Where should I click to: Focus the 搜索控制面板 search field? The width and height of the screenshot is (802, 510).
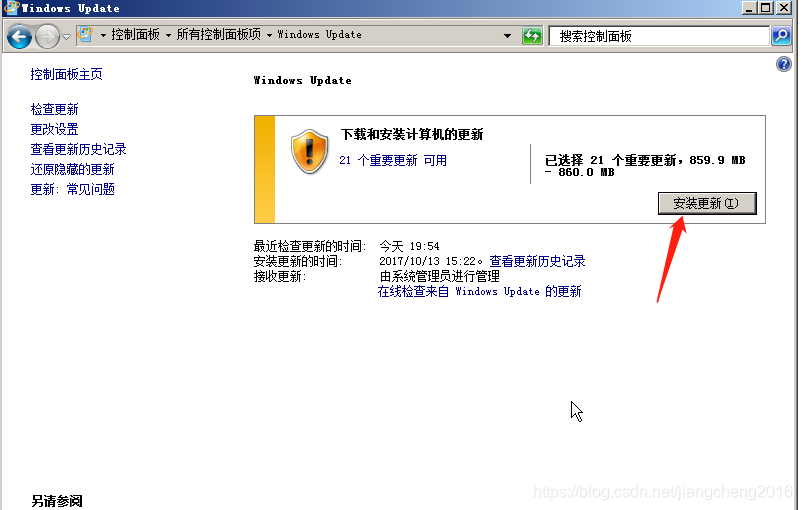pyautogui.click(x=659, y=36)
